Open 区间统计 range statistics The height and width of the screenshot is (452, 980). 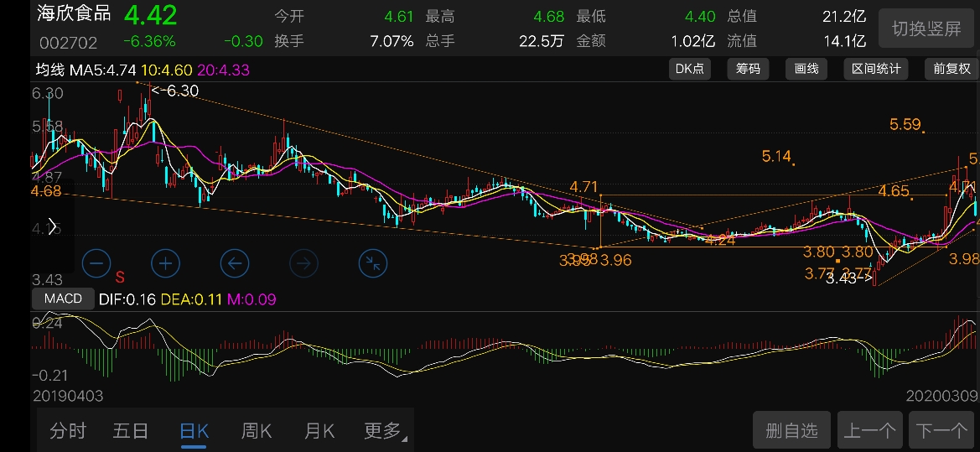click(875, 69)
